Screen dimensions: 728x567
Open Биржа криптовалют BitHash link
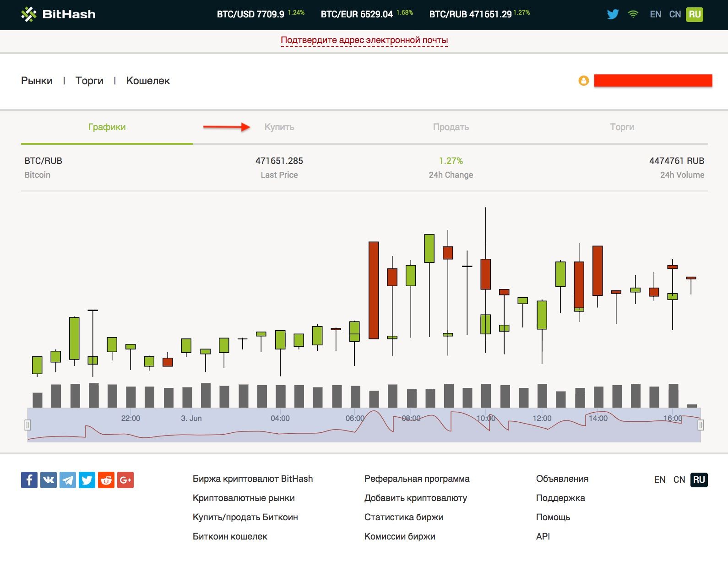pos(253,479)
